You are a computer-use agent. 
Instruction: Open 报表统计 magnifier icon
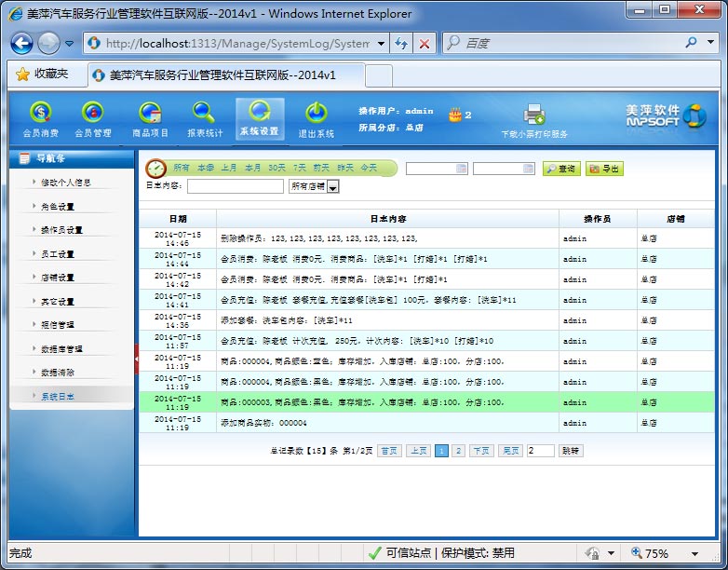[x=204, y=113]
